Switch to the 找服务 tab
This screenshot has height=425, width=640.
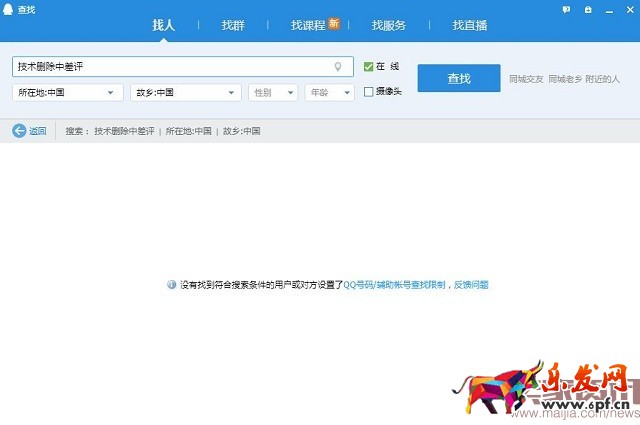coord(389,25)
